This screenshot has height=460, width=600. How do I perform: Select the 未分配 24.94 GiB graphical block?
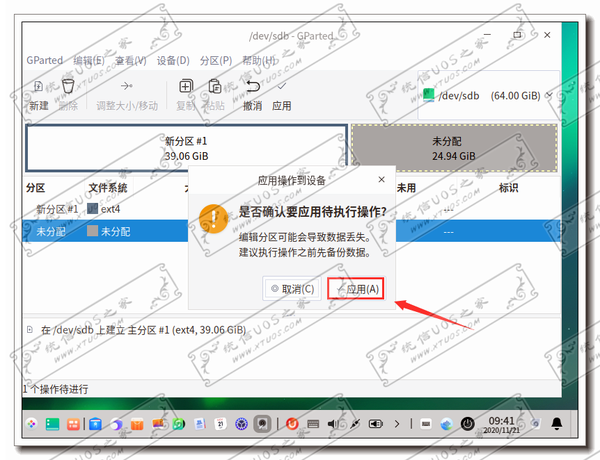tap(454, 148)
